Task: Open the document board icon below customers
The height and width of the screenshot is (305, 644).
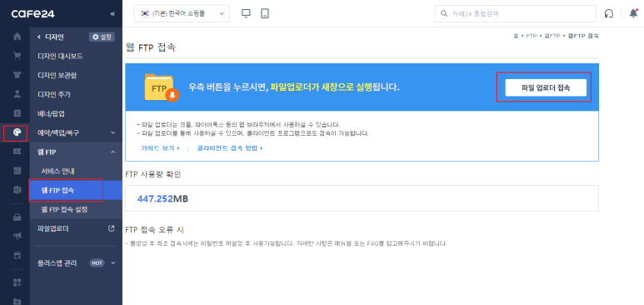Action: click(17, 112)
